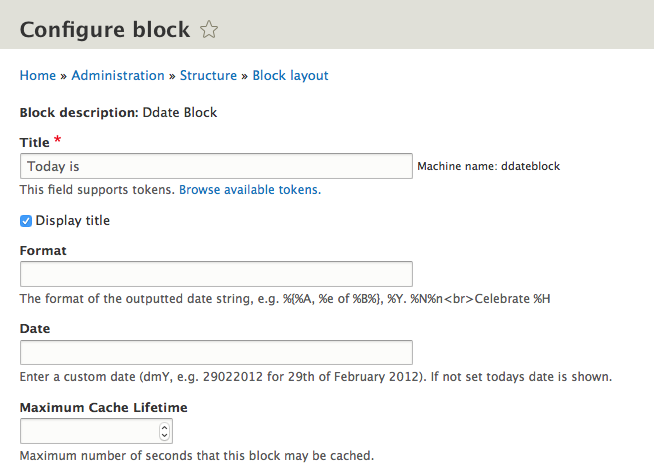Click the 'Machine name: ddateblock' text
The width and height of the screenshot is (654, 475).
point(488,166)
